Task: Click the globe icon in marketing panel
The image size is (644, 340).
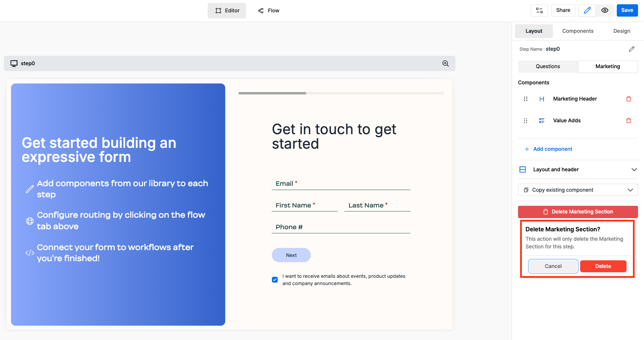Action: point(30,221)
